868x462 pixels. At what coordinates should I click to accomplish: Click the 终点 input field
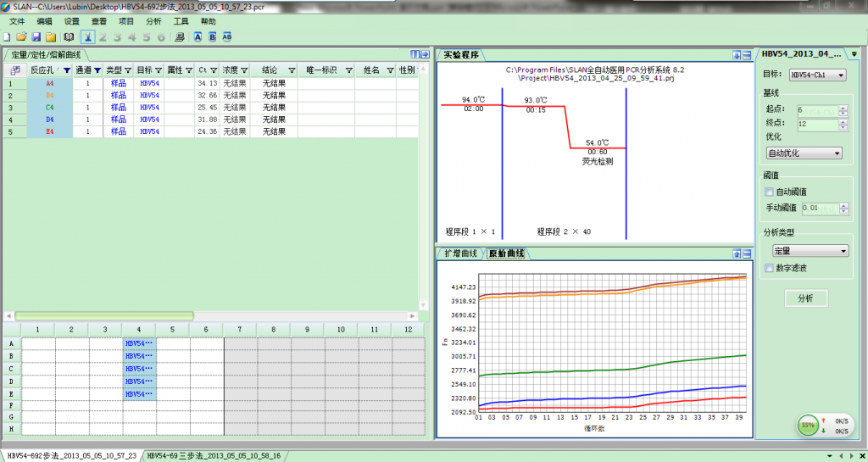[817, 125]
